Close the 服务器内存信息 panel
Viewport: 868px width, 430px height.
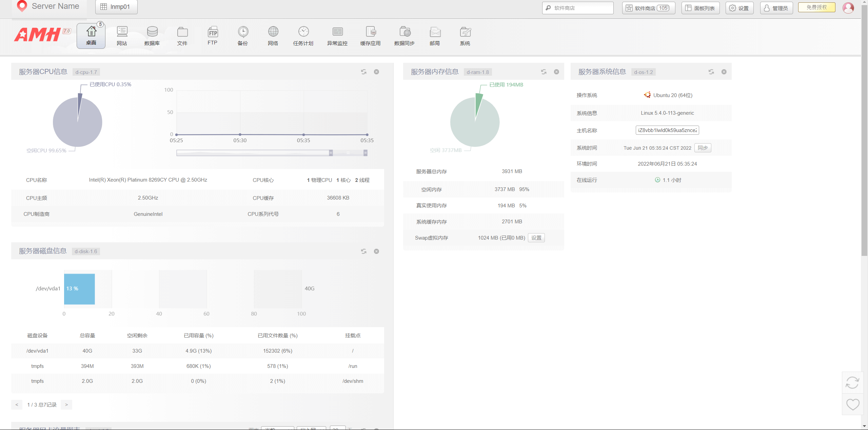coord(556,72)
